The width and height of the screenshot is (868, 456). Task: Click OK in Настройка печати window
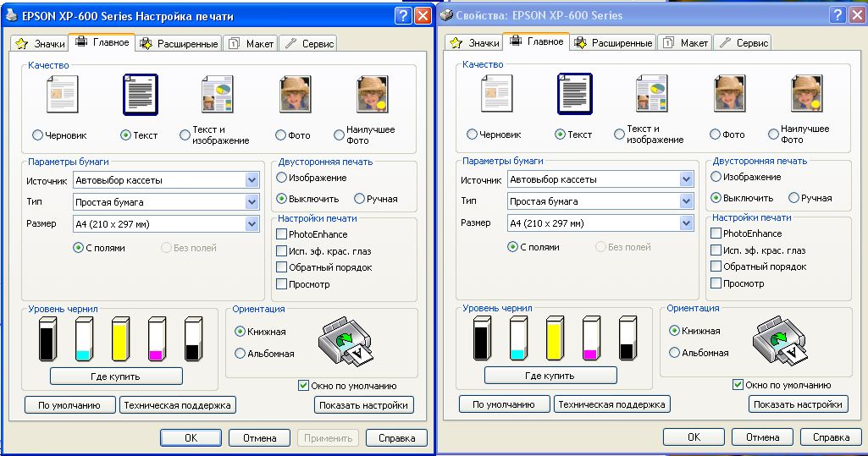pos(191,437)
